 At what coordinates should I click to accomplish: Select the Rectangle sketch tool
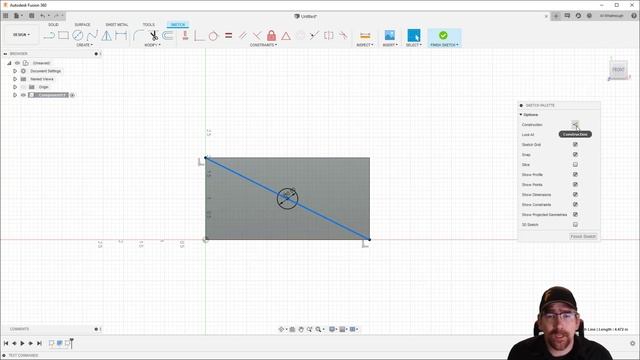pyautogui.click(x=63, y=36)
